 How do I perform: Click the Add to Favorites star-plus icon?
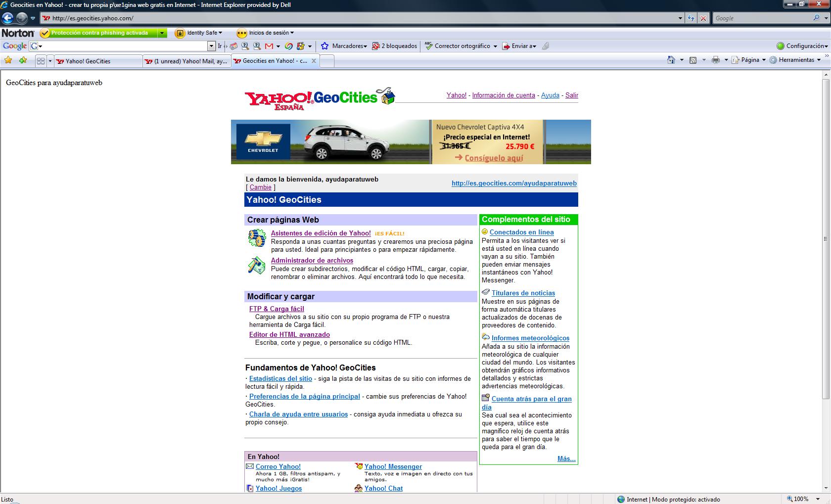(23, 60)
